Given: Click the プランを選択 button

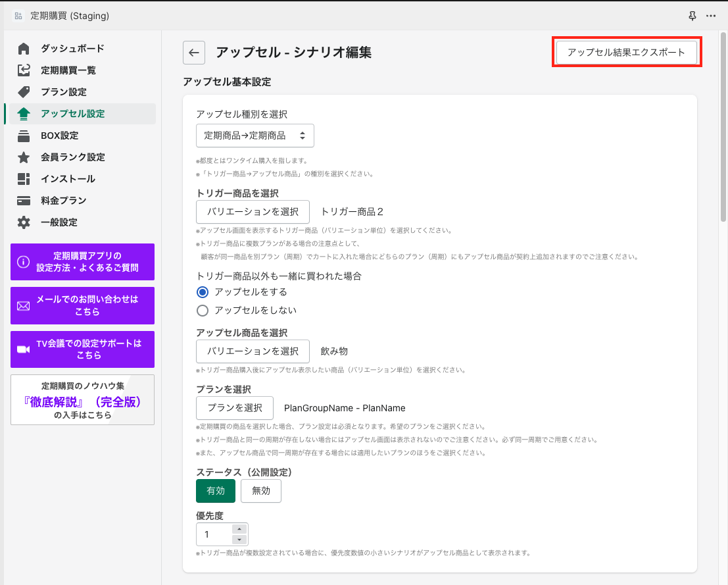Looking at the screenshot, I should 235,408.
